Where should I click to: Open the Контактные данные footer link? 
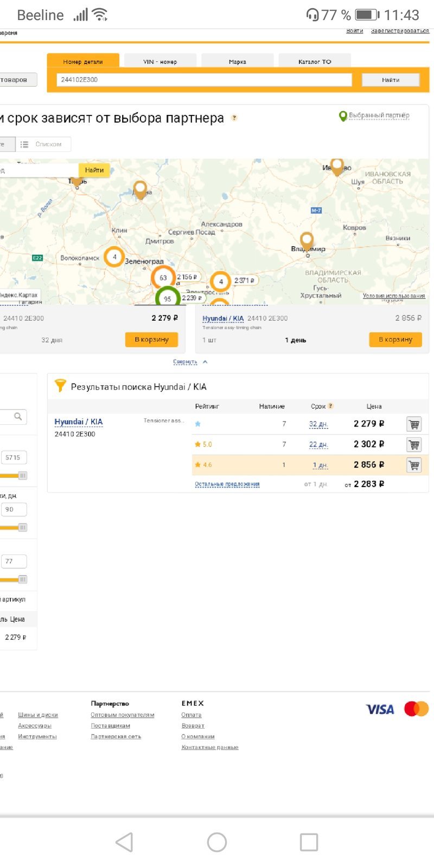point(210,748)
